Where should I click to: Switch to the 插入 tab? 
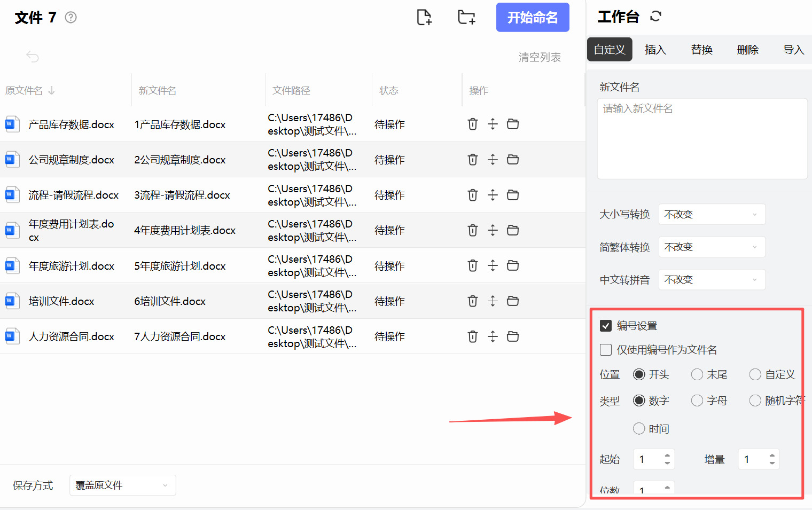pyautogui.click(x=655, y=50)
